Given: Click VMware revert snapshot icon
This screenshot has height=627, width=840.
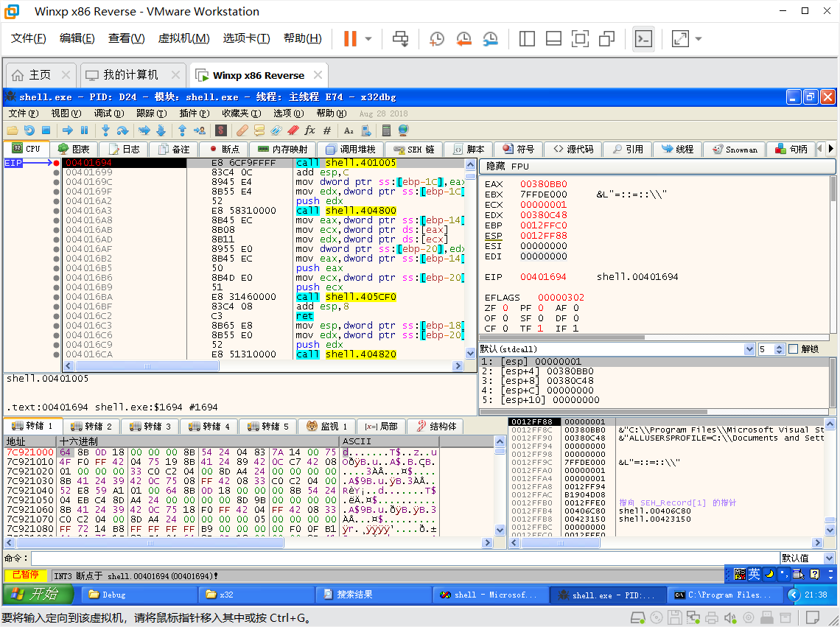Looking at the screenshot, I should [463, 38].
